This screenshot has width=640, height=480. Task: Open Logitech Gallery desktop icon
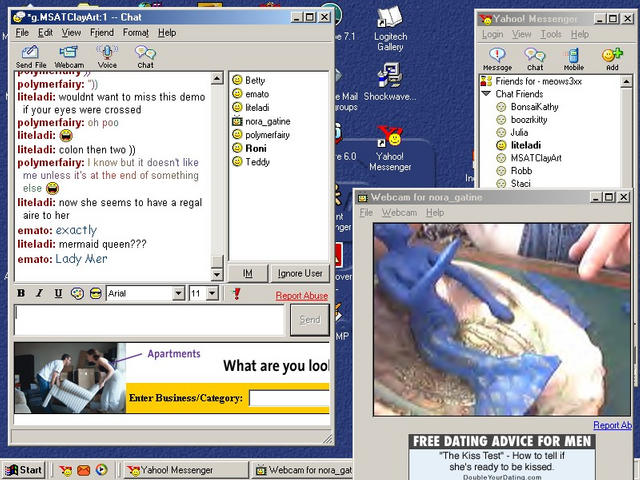(x=391, y=29)
